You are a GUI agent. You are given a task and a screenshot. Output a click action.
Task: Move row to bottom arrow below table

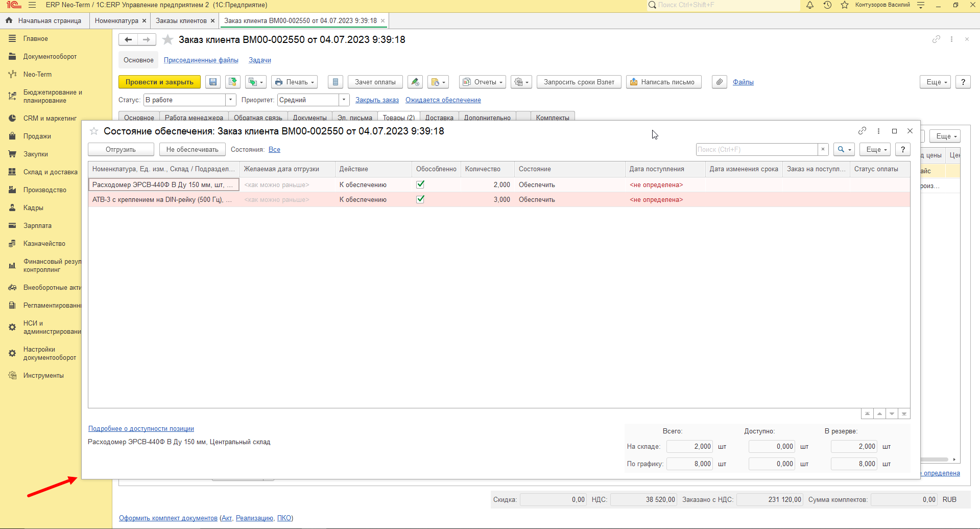(x=904, y=413)
